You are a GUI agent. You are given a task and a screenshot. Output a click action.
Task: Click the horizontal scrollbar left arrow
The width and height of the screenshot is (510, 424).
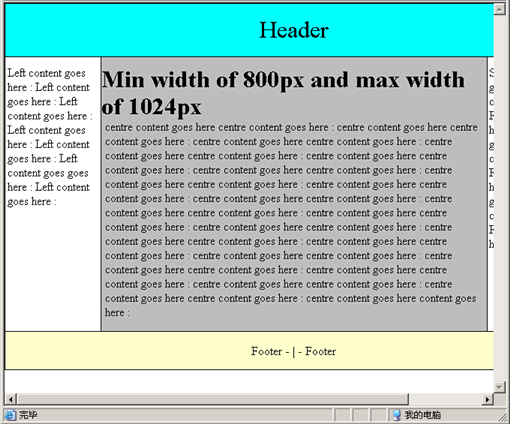tap(11, 399)
